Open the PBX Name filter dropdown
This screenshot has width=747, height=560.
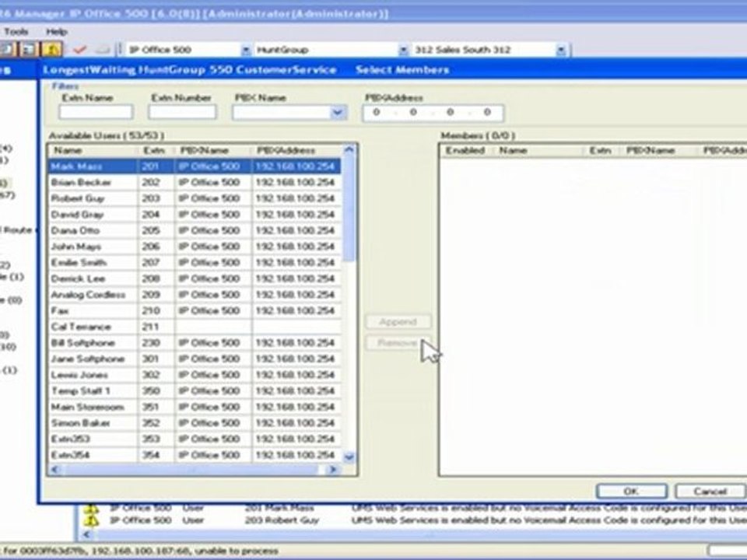pyautogui.click(x=337, y=113)
